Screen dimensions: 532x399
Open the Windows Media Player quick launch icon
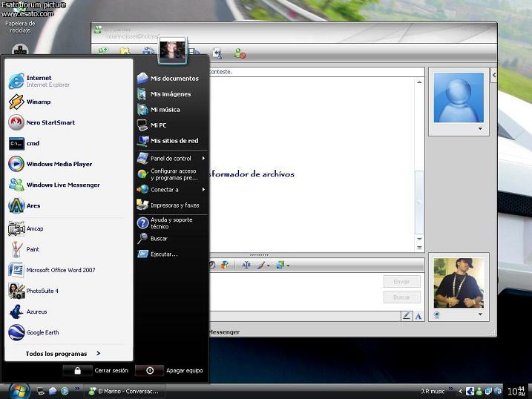coord(65,391)
